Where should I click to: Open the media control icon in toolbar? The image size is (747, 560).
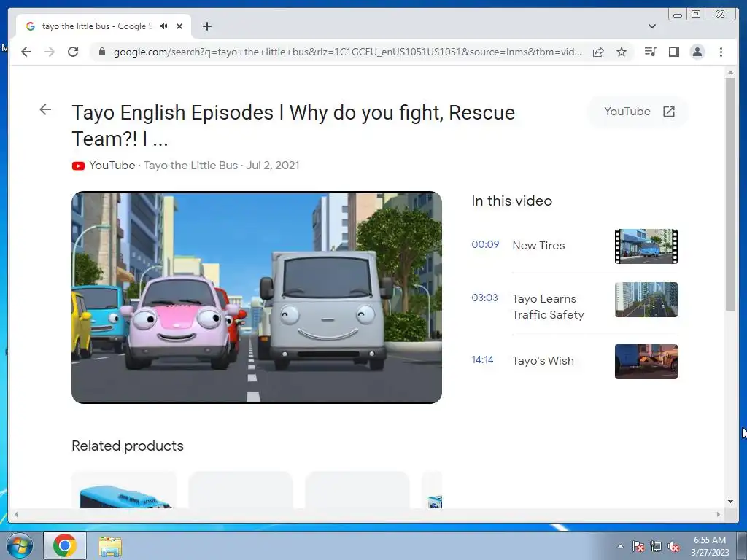[x=650, y=52]
